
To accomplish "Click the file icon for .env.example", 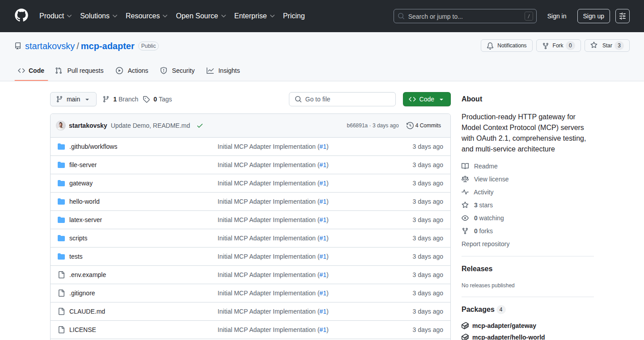I will pos(61,275).
